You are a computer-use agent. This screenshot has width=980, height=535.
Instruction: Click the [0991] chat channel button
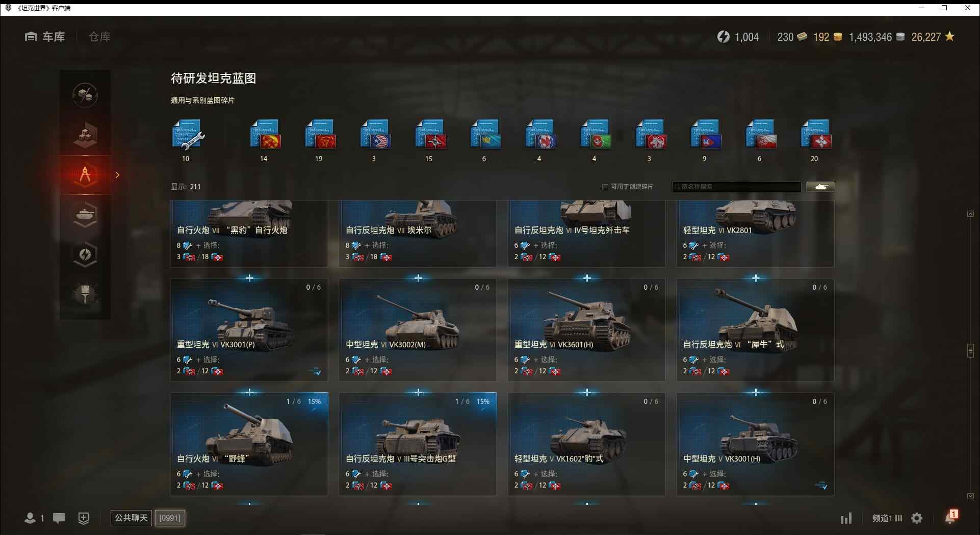(170, 518)
